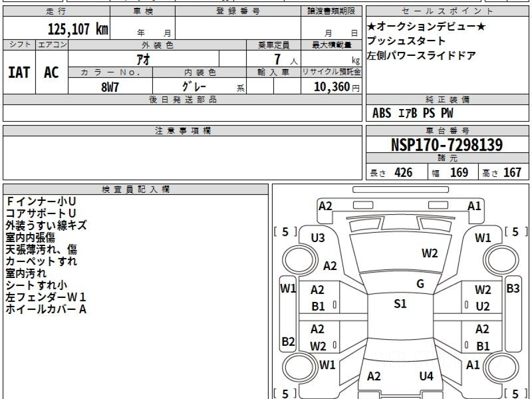This screenshot has height=399, width=532.
Task: Click the note 左フェンダーW1
Action: (46, 297)
